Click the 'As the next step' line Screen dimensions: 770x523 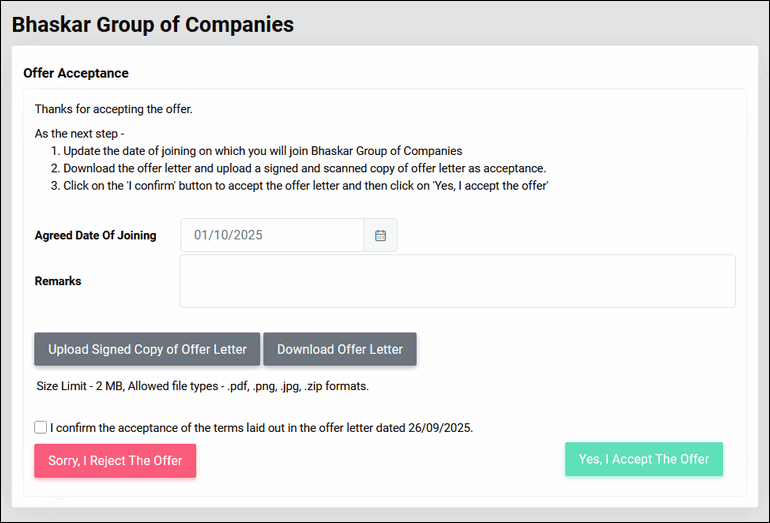tap(80, 133)
